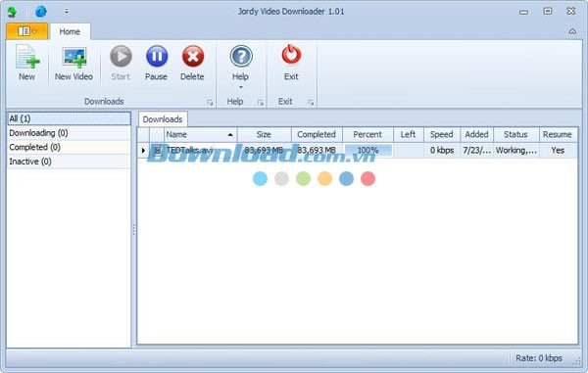Click the panel splitter handle dots
Image resolution: width=588 pixels, height=373 pixels.
pos(134,229)
